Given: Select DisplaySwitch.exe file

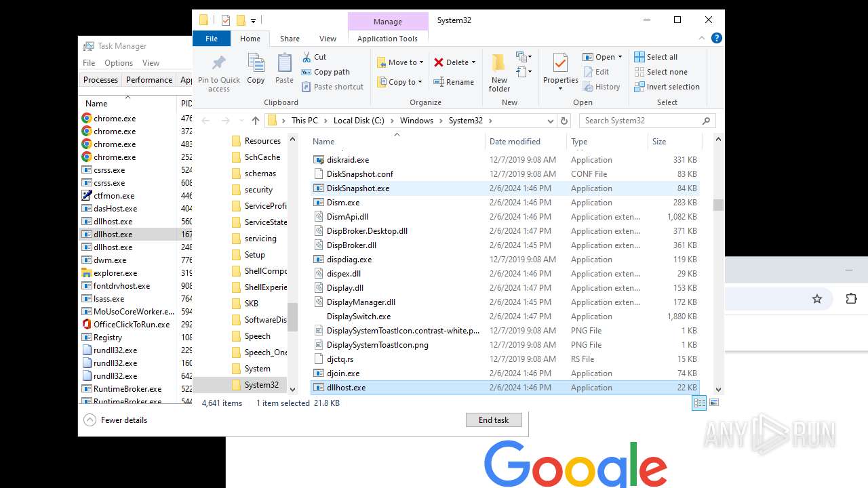Looking at the screenshot, I should (x=505, y=317).
